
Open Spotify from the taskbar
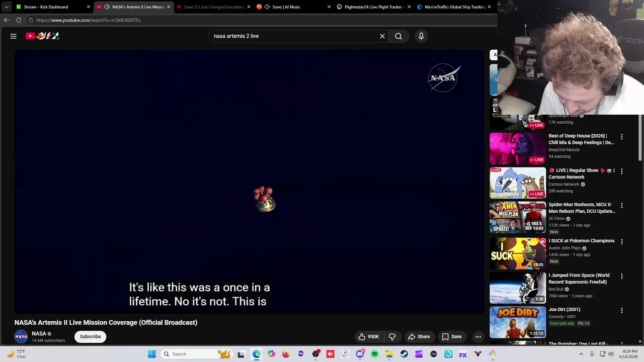[x=375, y=354]
